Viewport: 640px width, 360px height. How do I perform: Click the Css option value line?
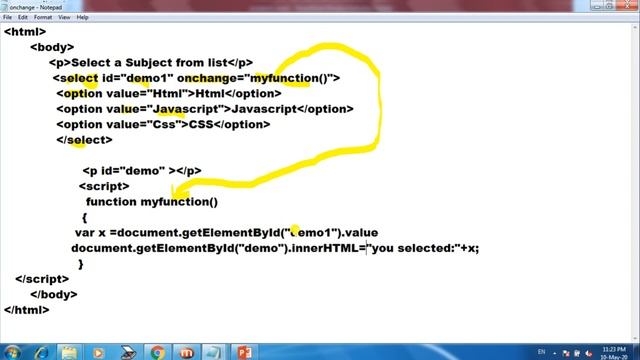tap(163, 124)
